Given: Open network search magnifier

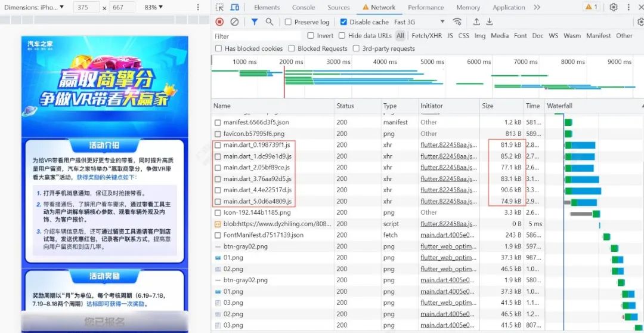Looking at the screenshot, I should point(269,22).
